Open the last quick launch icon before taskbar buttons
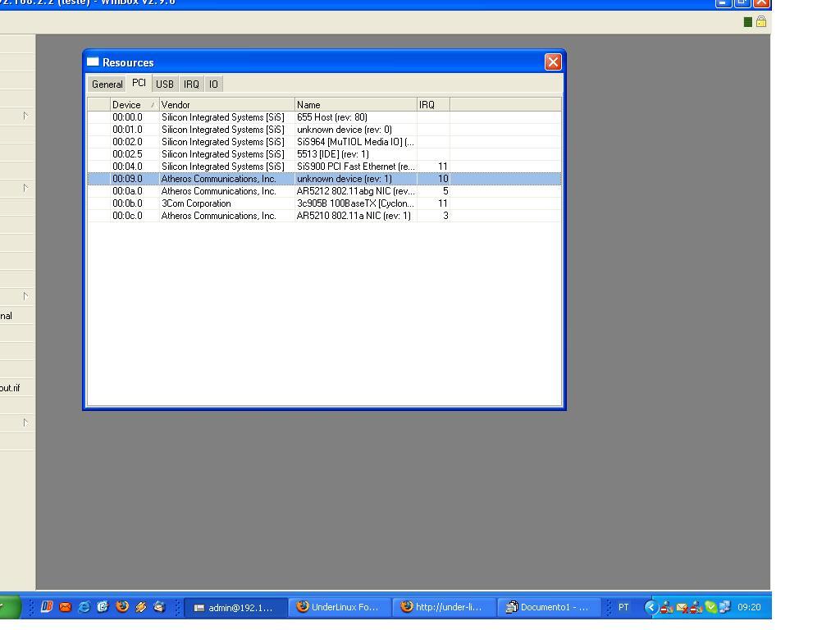The width and height of the screenshot is (840, 630). pos(159,607)
